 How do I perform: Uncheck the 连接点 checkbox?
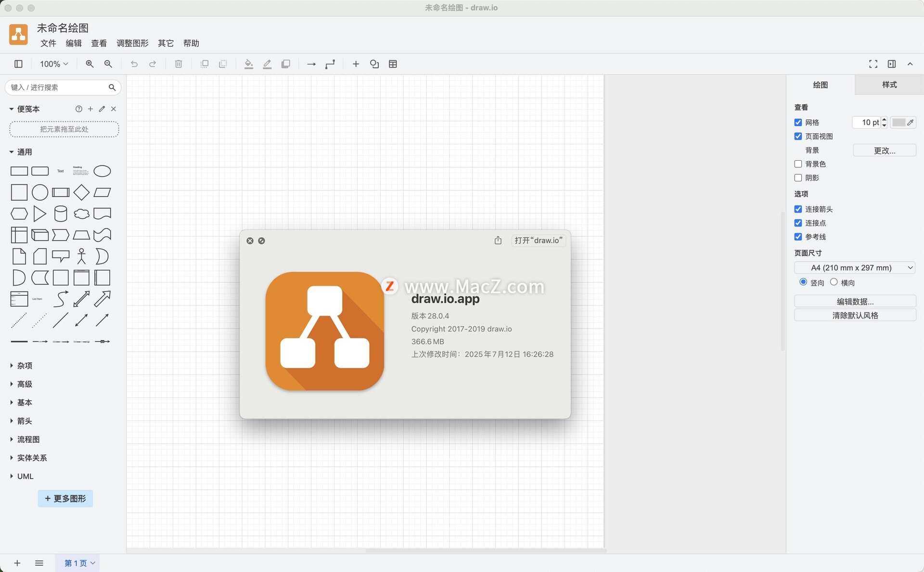pos(798,223)
